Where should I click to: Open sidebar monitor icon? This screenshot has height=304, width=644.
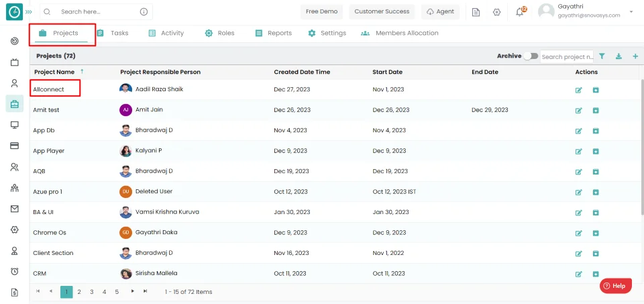tap(14, 125)
